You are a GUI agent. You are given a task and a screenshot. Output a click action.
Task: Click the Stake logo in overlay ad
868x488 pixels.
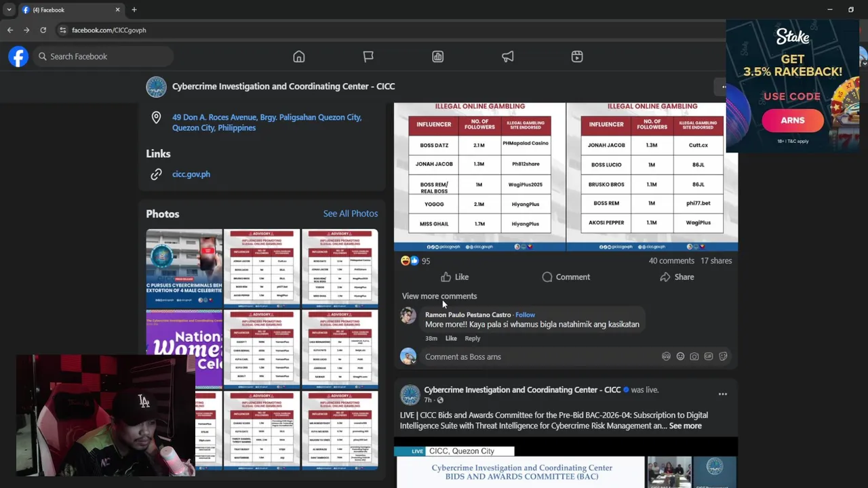(793, 37)
